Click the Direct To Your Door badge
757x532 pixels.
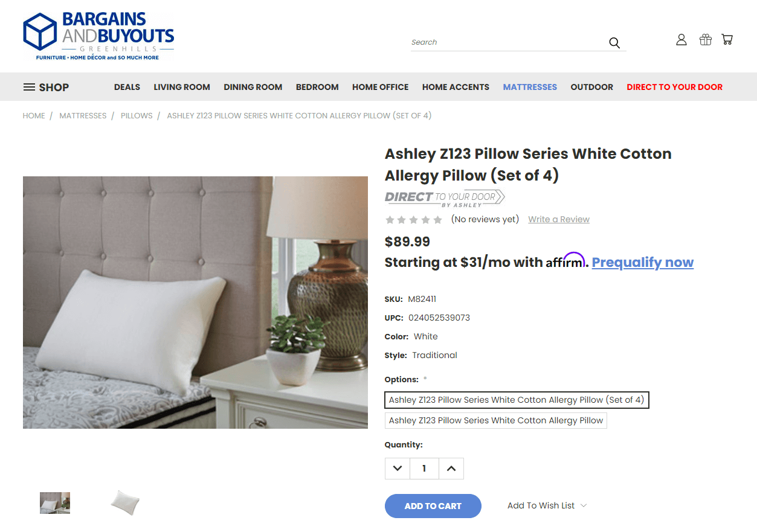(x=445, y=199)
